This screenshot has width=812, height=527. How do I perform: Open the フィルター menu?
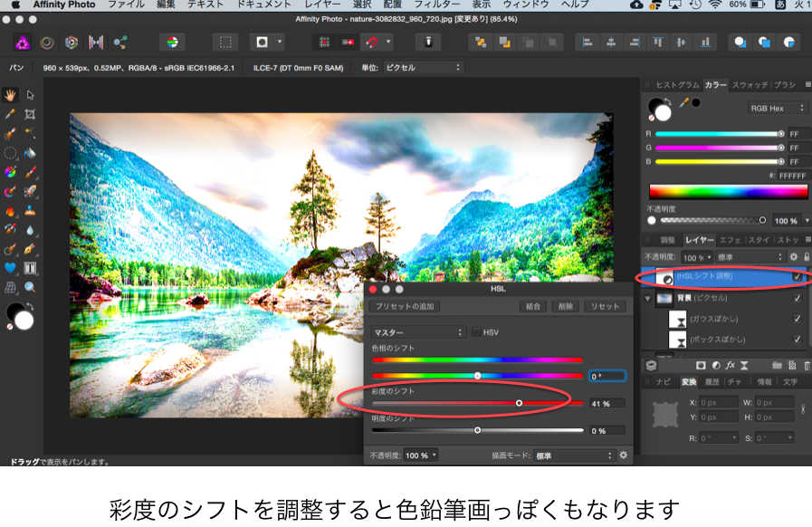436,5
